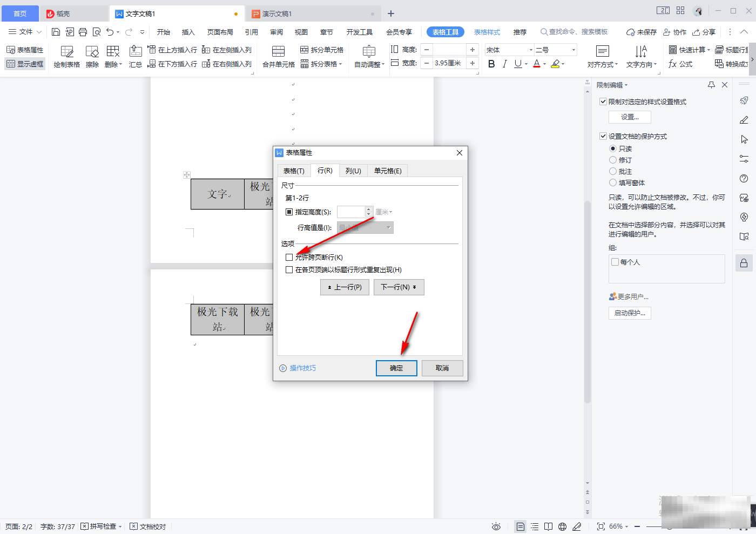
Task: Click the zoom out minus control
Action: point(637,526)
